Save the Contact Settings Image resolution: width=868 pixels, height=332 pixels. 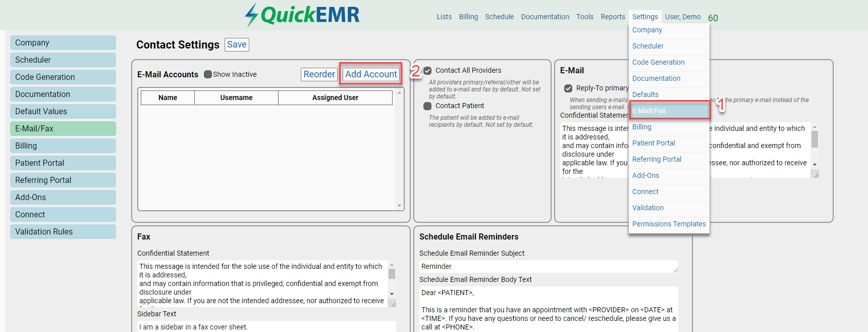(237, 44)
